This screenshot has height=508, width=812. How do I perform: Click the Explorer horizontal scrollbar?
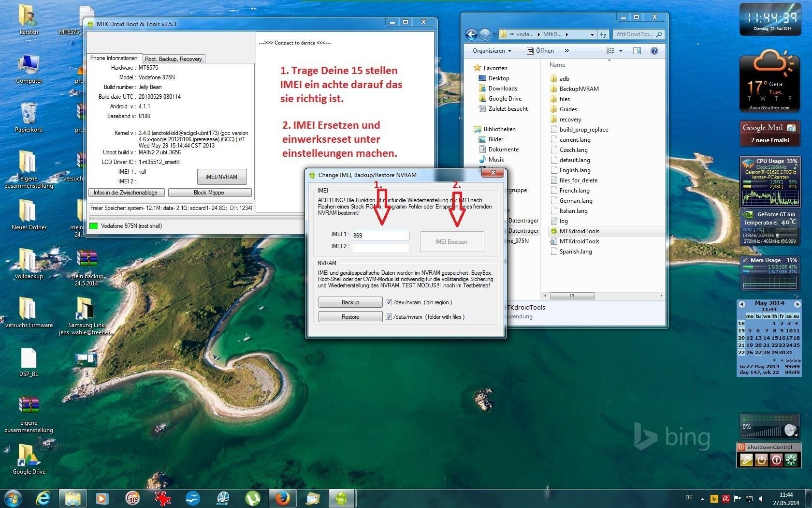tap(572, 296)
